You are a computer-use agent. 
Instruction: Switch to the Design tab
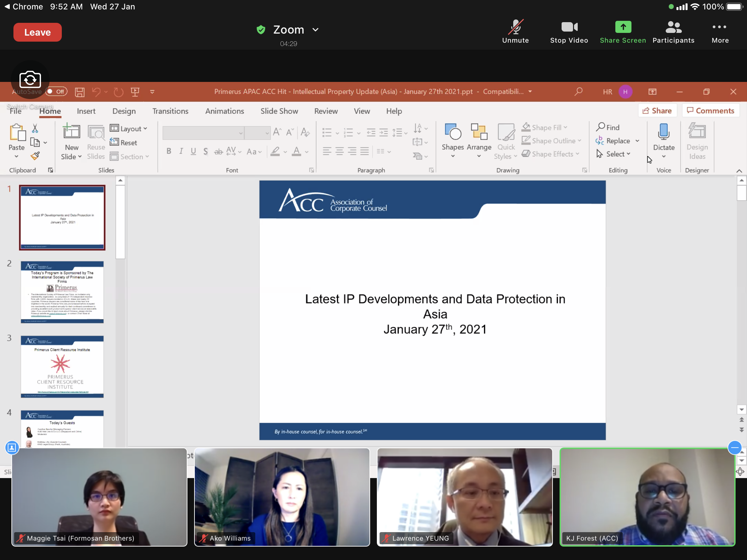[x=124, y=111]
